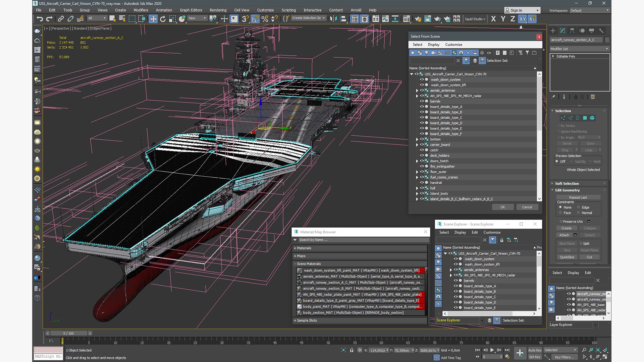
Task: Open the Rendering menu
Action: 218,10
